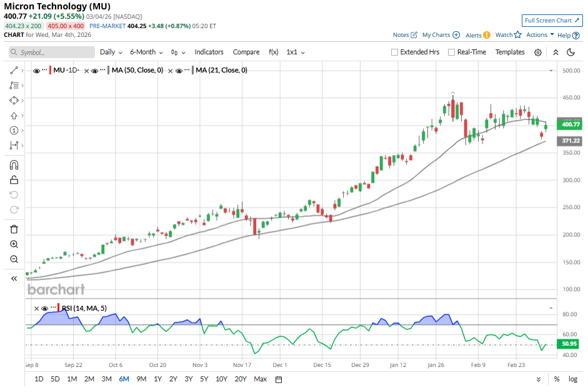This screenshot has width=588, height=392.
Task: Open the 6-Month period dropdown
Action: pyautogui.click(x=146, y=53)
